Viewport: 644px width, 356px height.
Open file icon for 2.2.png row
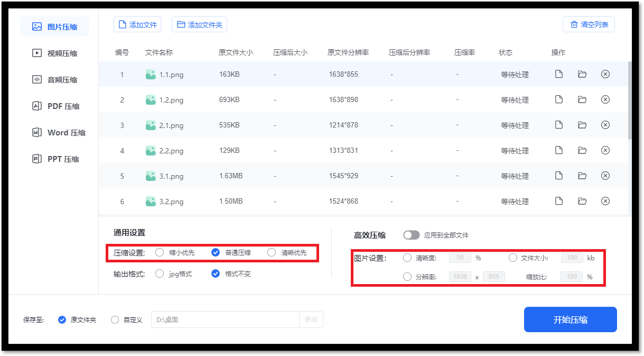coord(558,150)
